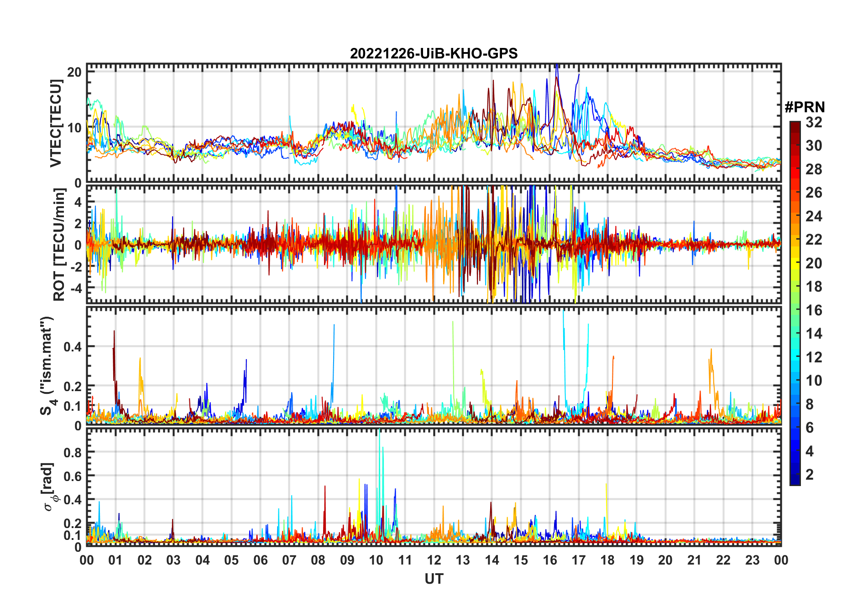The height and width of the screenshot is (607, 868).
Task: Click the VTEC axis tick value 10
Action: click(75, 127)
